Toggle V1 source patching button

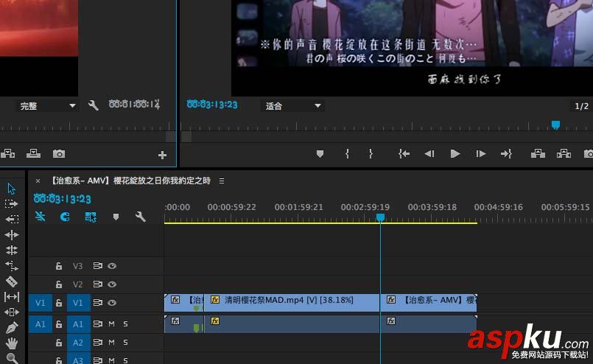tap(41, 303)
